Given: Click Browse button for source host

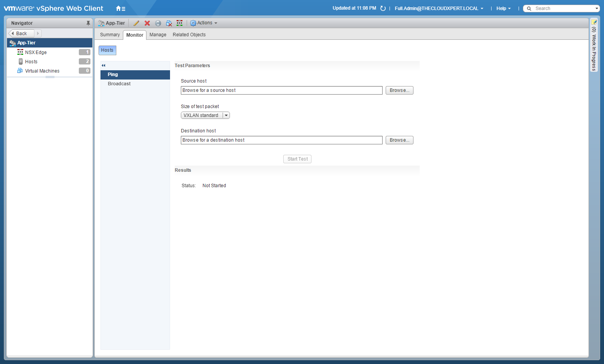Looking at the screenshot, I should [399, 90].
